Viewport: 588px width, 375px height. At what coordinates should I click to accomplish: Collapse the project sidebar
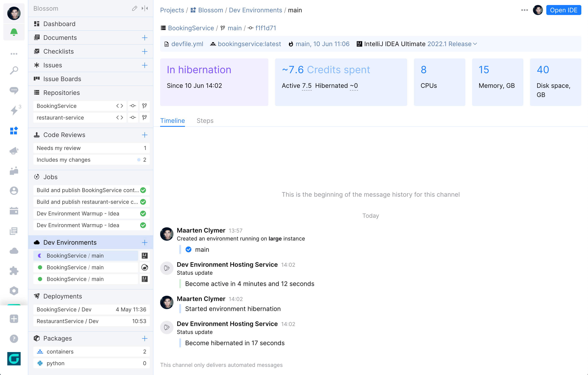[144, 8]
